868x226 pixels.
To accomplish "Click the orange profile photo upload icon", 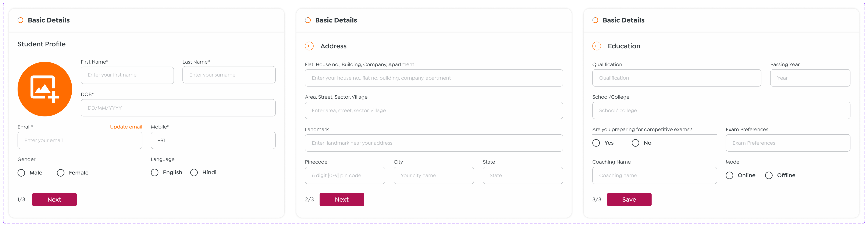I will [45, 89].
